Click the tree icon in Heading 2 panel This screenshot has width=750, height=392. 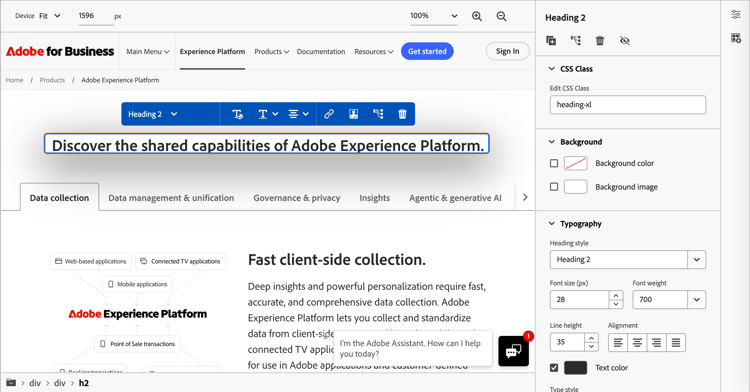click(x=576, y=41)
